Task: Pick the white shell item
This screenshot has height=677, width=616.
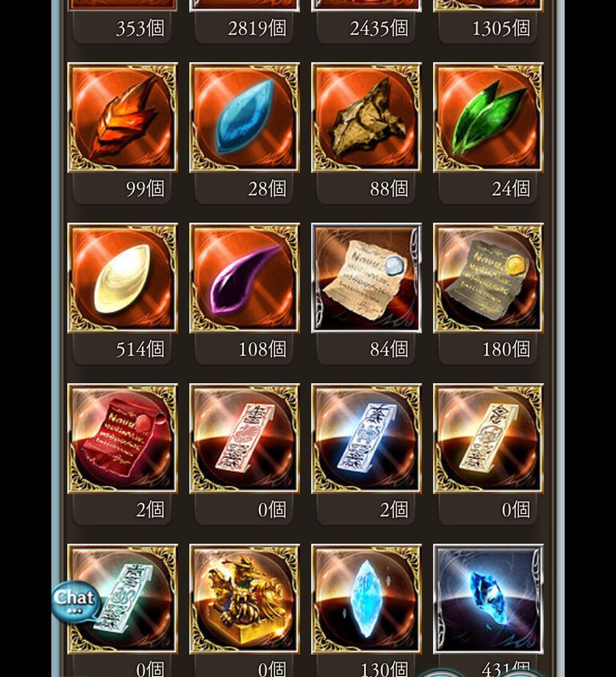Action: [x=123, y=278]
